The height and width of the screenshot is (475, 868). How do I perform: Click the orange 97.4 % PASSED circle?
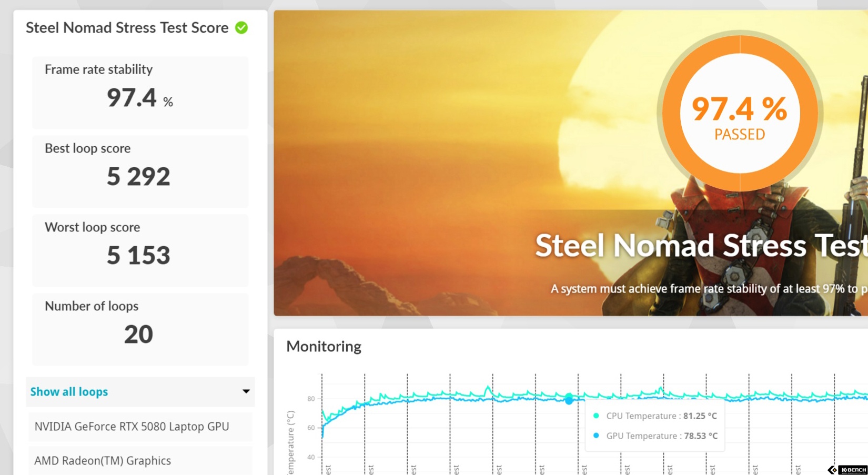coord(739,113)
